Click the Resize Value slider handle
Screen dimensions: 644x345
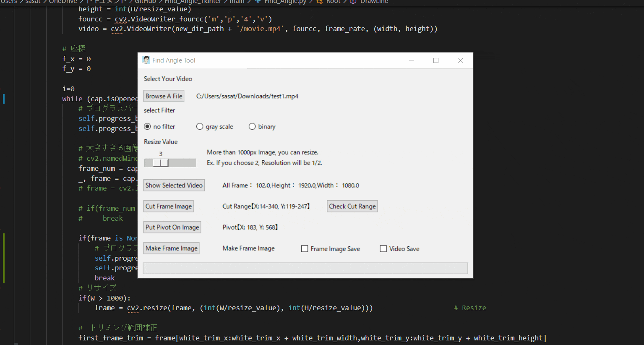160,163
